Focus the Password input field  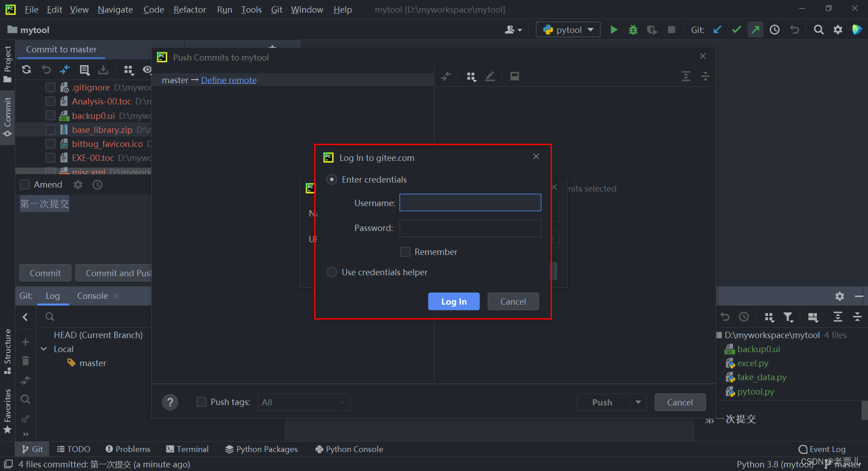click(x=470, y=228)
